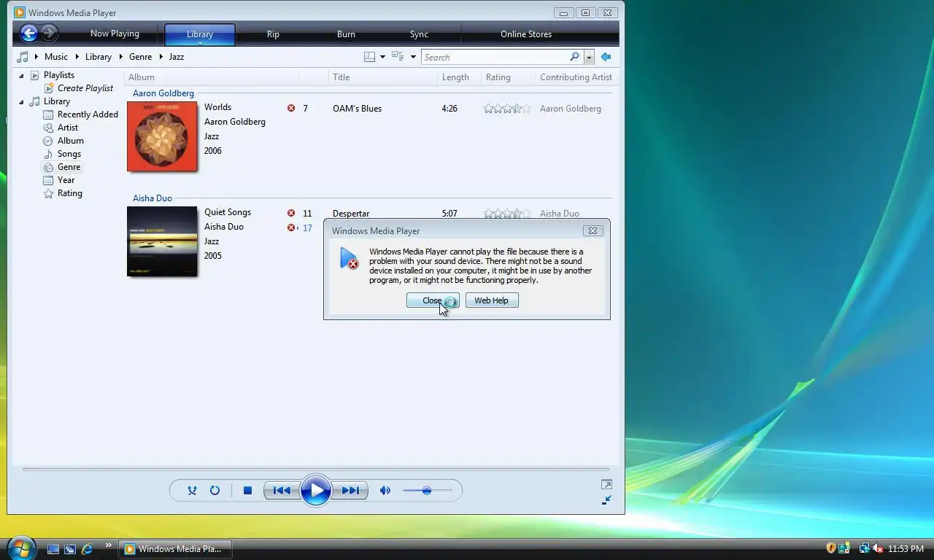This screenshot has width=934, height=560.
Task: Expand the arrow after Library breadcrumb
Action: tap(120, 57)
